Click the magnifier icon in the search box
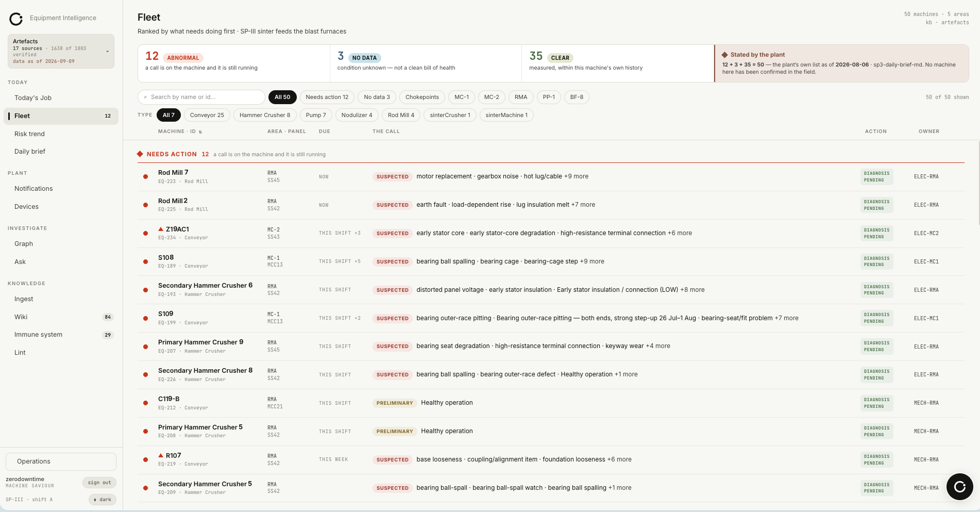 [x=145, y=97]
